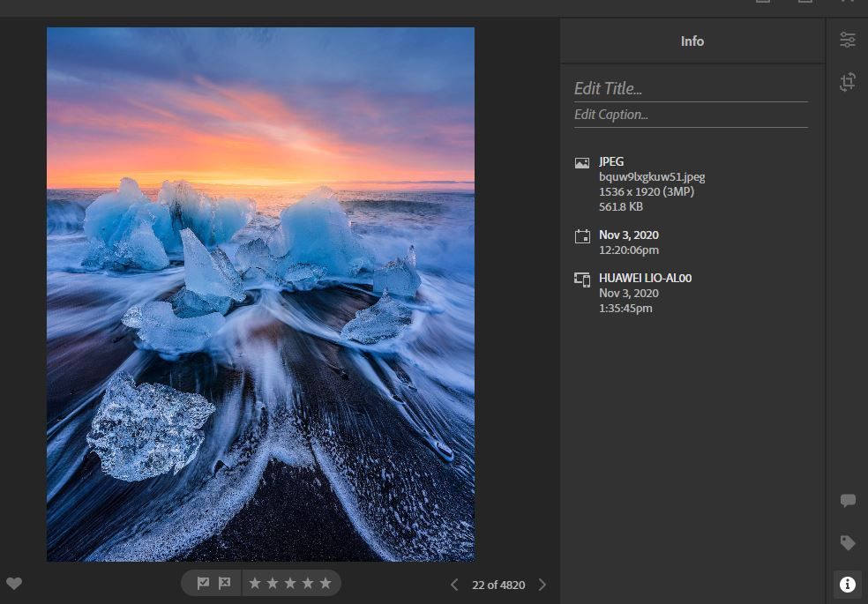Click the HUAWEI device icon

pos(582,280)
